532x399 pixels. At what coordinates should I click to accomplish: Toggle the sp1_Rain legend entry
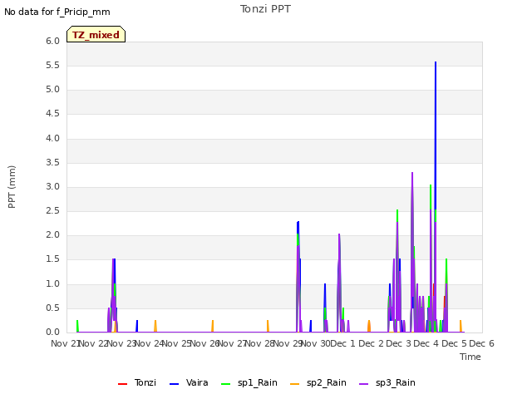(x=249, y=382)
